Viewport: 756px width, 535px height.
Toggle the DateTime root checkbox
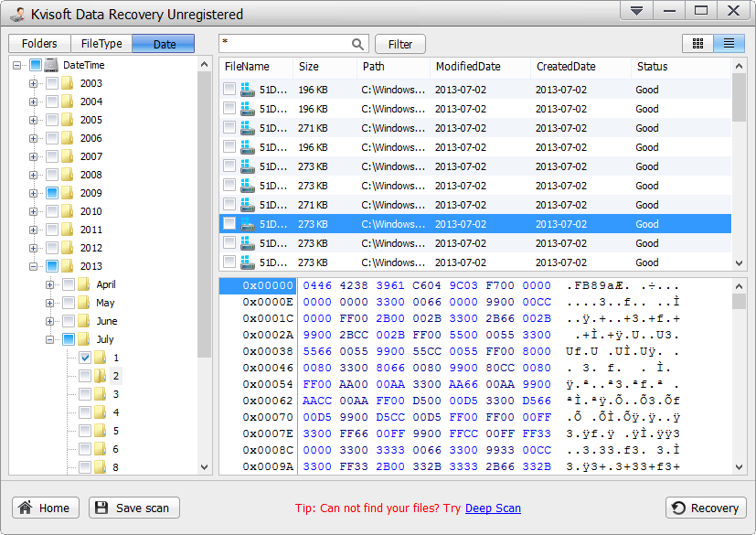36,65
